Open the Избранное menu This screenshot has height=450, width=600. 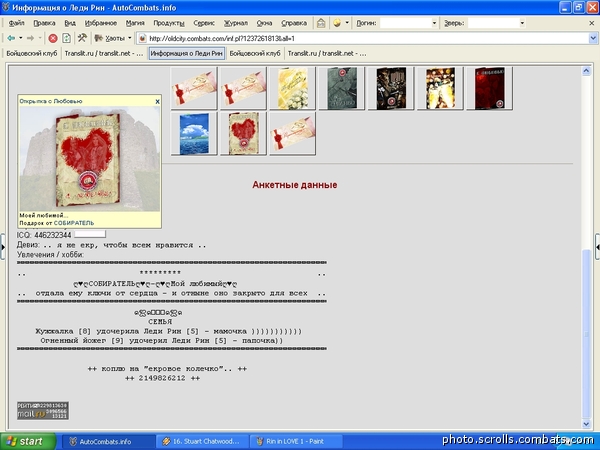point(101,23)
